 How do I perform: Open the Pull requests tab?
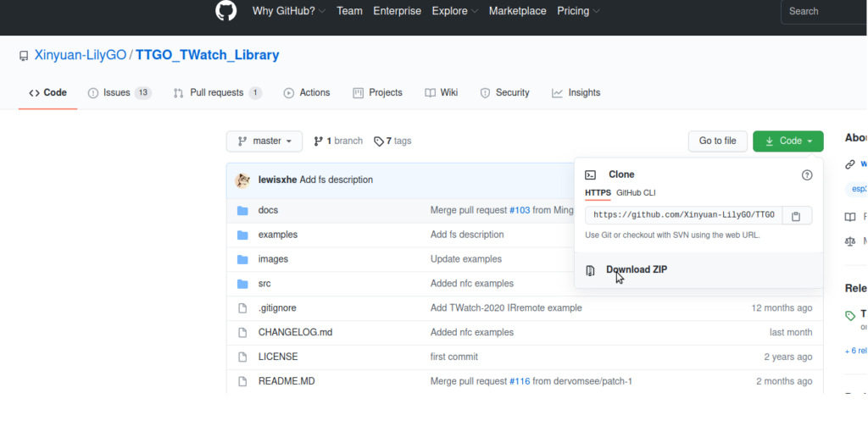click(217, 93)
